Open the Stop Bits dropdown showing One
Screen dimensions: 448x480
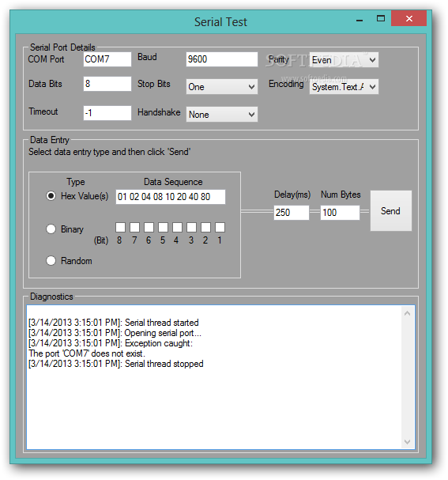[222, 87]
